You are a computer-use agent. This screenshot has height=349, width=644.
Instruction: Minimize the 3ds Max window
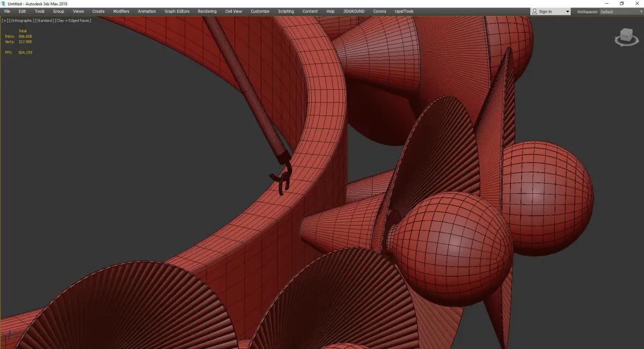(606, 4)
